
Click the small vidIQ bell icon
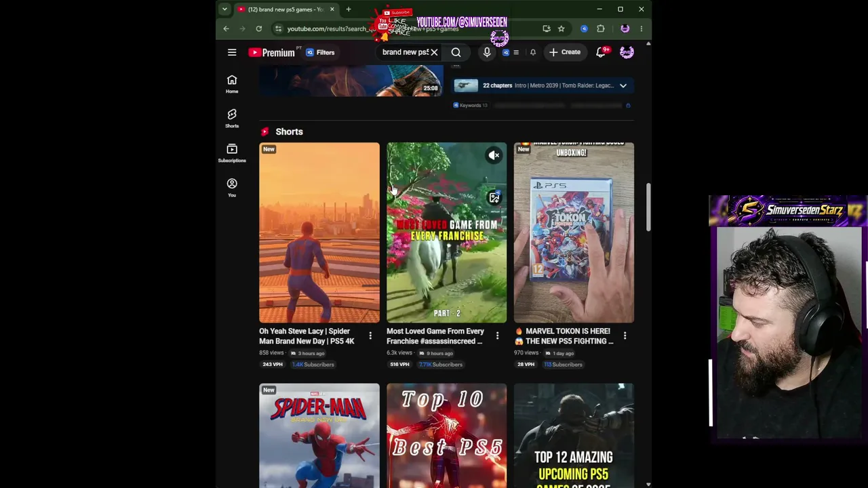(533, 52)
